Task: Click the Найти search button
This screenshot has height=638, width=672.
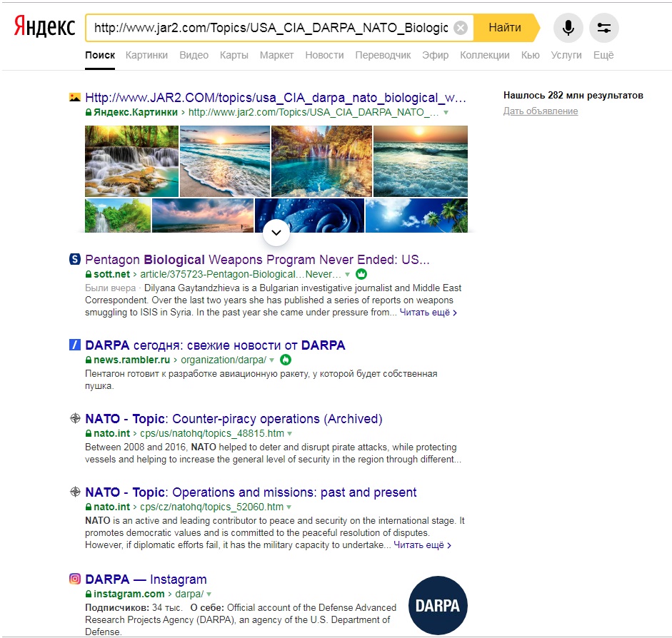Action: coord(505,28)
